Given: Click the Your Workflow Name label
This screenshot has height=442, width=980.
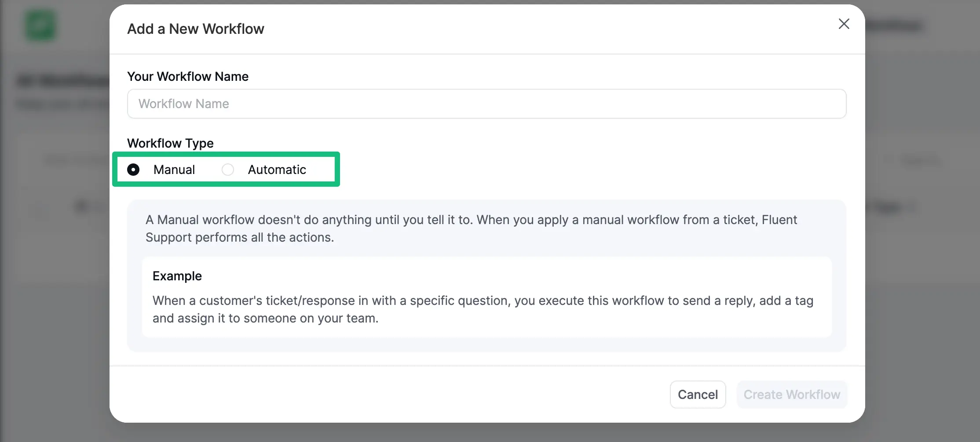Looking at the screenshot, I should click(188, 76).
